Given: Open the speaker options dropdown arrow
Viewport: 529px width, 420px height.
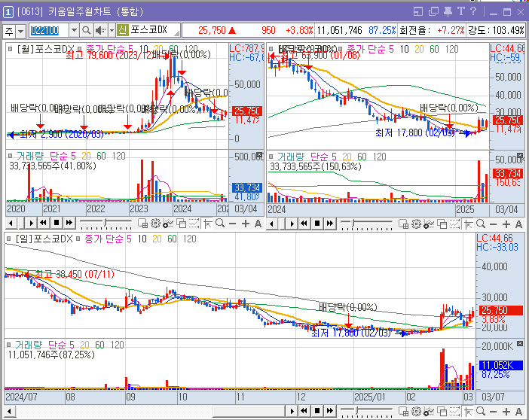Looking at the screenshot, I should (112, 31).
